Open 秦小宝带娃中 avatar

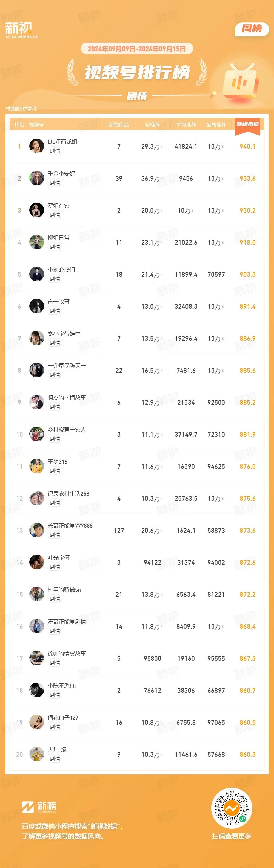click(x=37, y=338)
